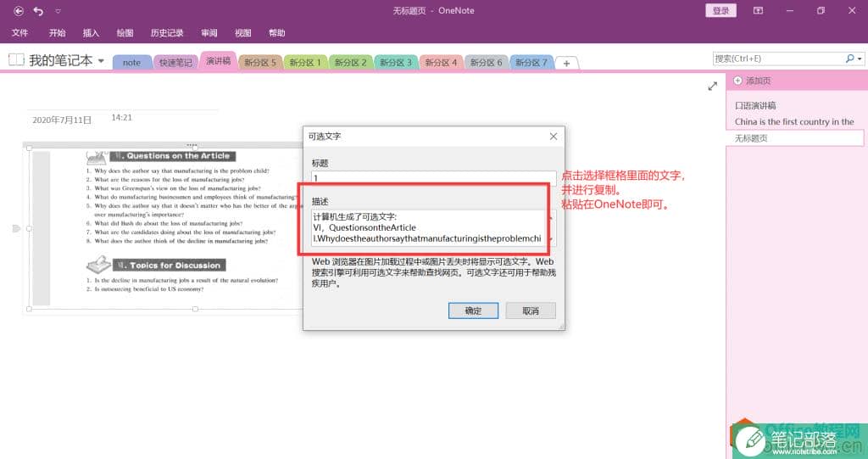Viewport: 868px width, 459px height.
Task: Expand page to full view arrow icon
Action: 712,86
